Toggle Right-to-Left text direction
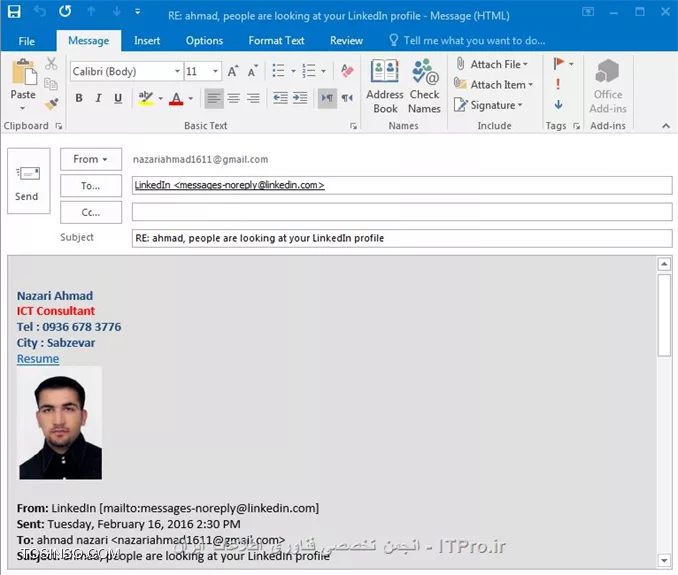Viewport: 678px width, 575px height. tap(347, 98)
